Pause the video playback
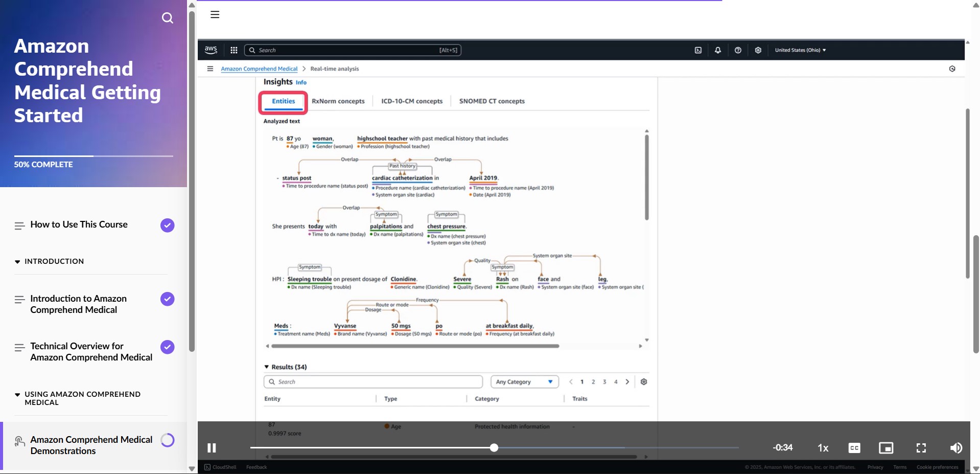The width and height of the screenshot is (980, 474). pos(212,448)
